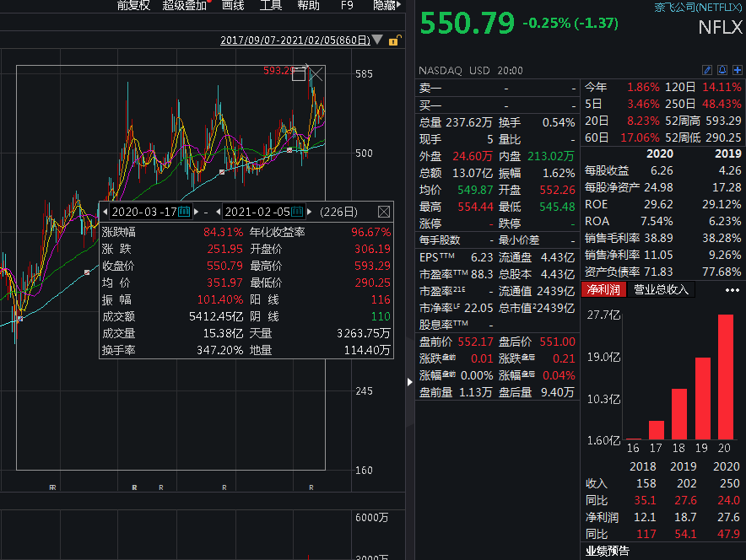Open more options ellipsis beside 营业总收入
Image resolution: width=746 pixels, height=560 pixels.
tap(732, 290)
